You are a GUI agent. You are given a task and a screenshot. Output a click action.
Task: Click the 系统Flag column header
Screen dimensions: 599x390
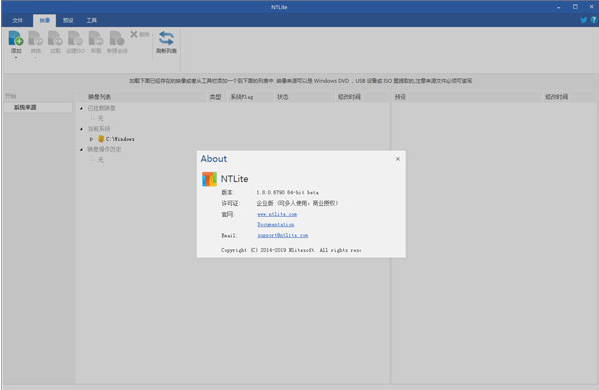point(241,97)
